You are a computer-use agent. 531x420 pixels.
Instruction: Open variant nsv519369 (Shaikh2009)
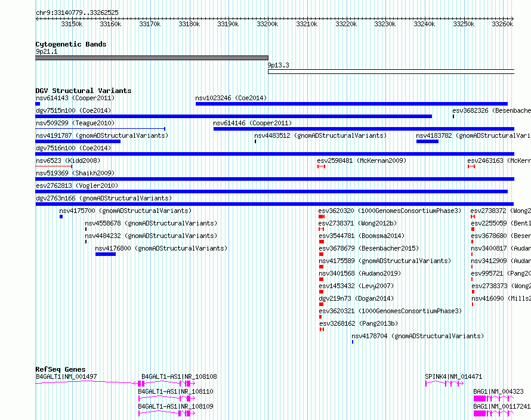pos(75,173)
